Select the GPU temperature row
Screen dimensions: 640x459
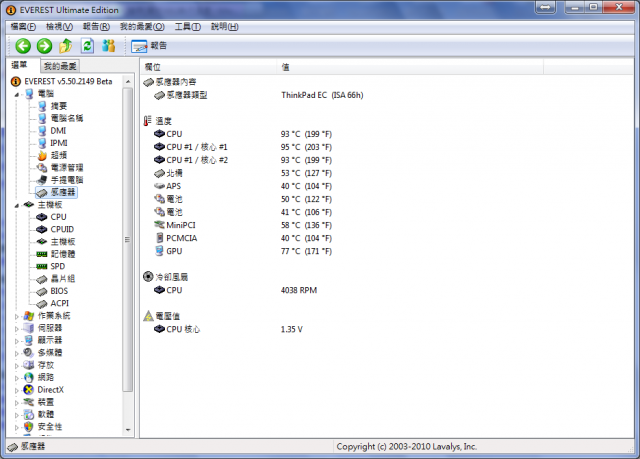[x=243, y=251]
